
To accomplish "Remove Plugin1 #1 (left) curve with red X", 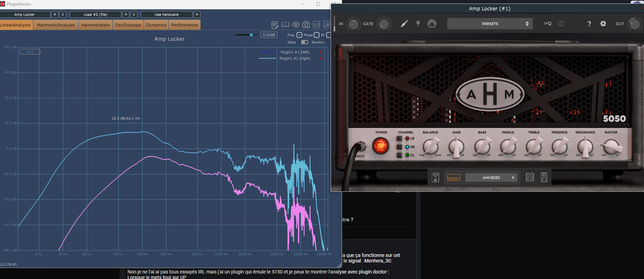I will pyautogui.click(x=321, y=53).
